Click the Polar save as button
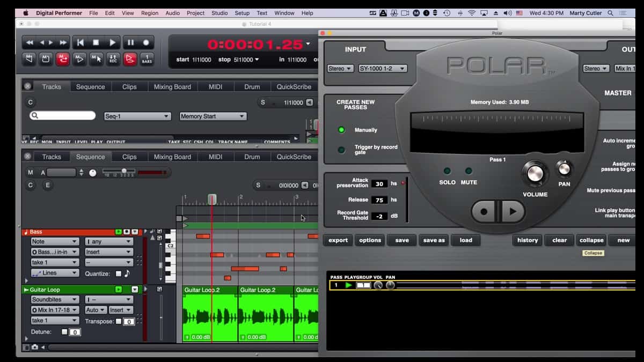 tap(434, 240)
